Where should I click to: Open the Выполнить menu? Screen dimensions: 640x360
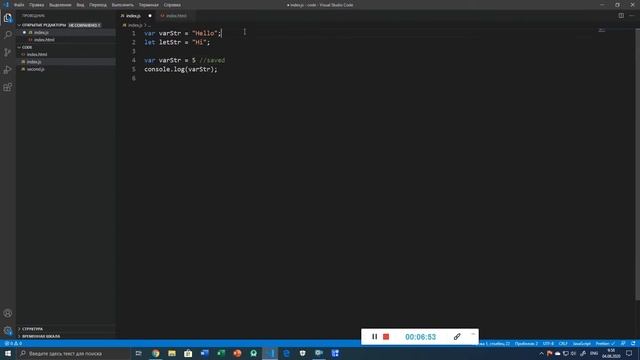point(122,5)
